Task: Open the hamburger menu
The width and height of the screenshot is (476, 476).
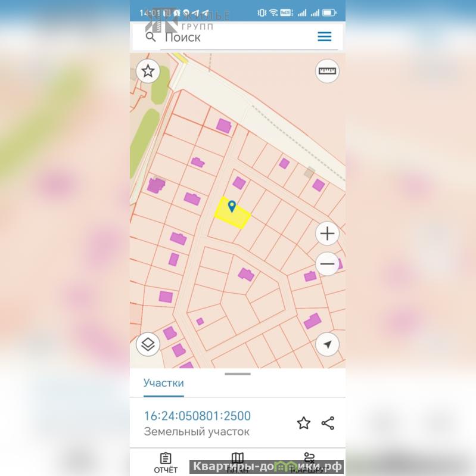Action: (x=324, y=37)
